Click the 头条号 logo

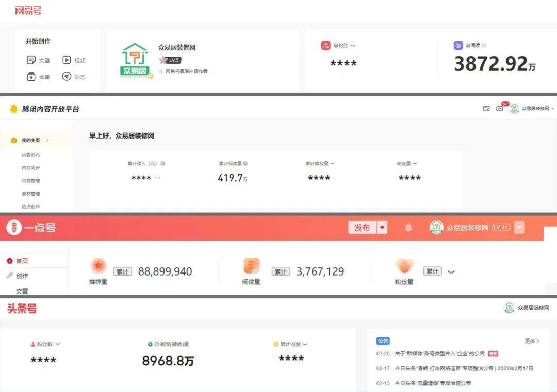click(22, 309)
